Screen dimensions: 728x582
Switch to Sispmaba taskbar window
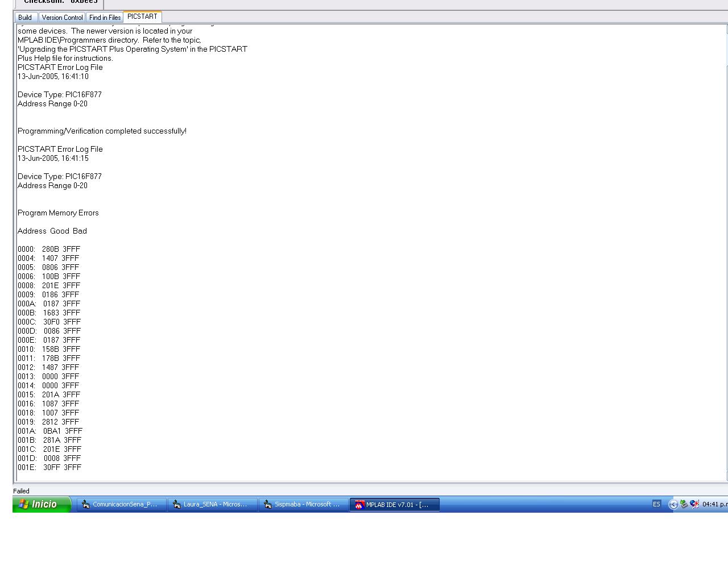[303, 504]
